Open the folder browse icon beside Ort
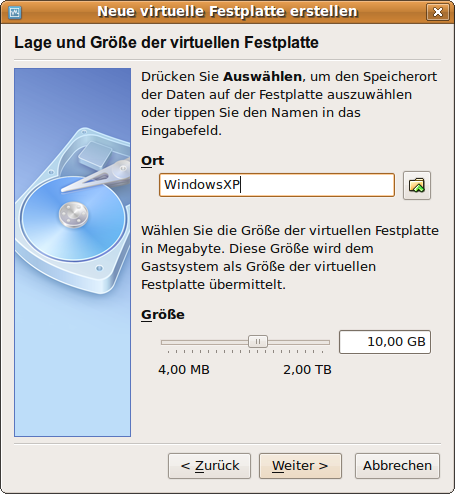The image size is (455, 494). (x=417, y=185)
